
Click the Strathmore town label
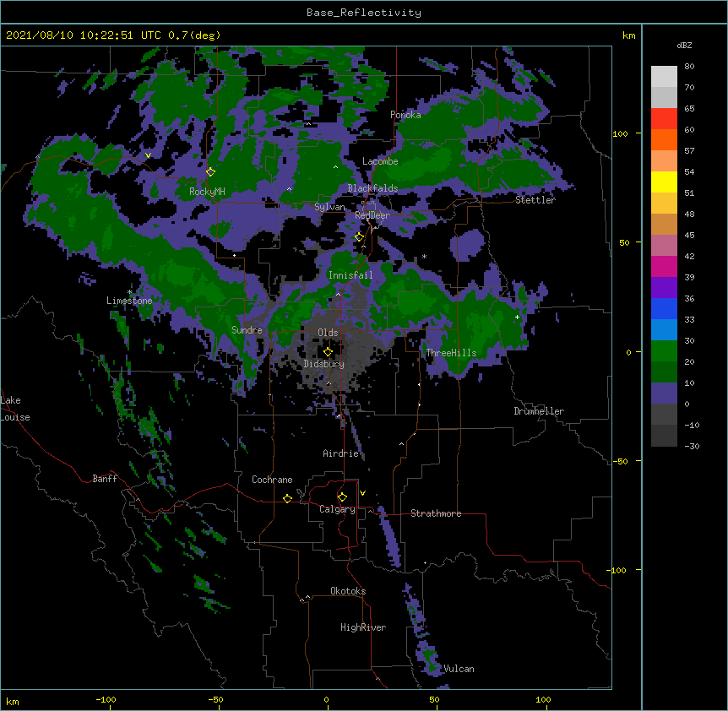point(436,513)
